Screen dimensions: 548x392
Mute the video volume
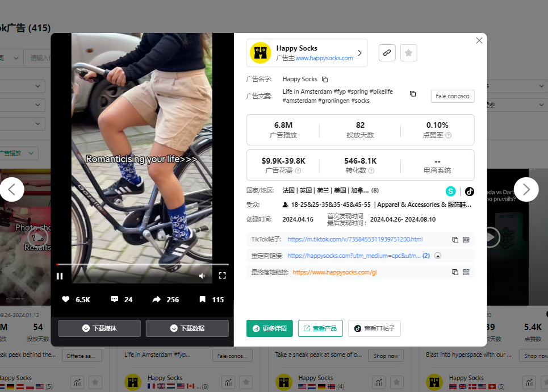(x=202, y=276)
